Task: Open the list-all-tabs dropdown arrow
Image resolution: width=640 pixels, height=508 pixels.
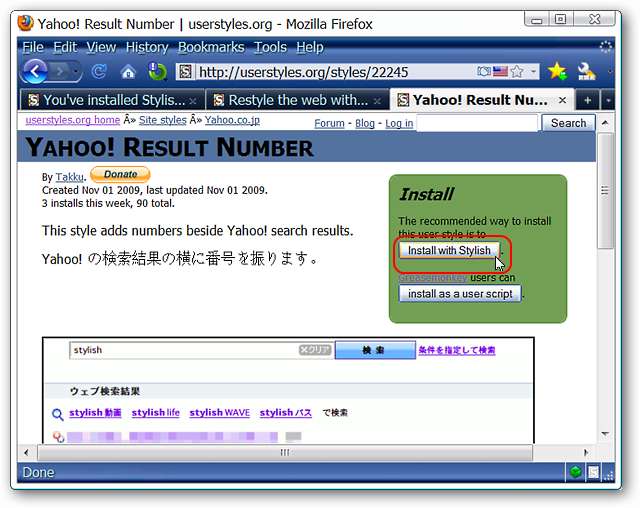Action: coord(608,100)
